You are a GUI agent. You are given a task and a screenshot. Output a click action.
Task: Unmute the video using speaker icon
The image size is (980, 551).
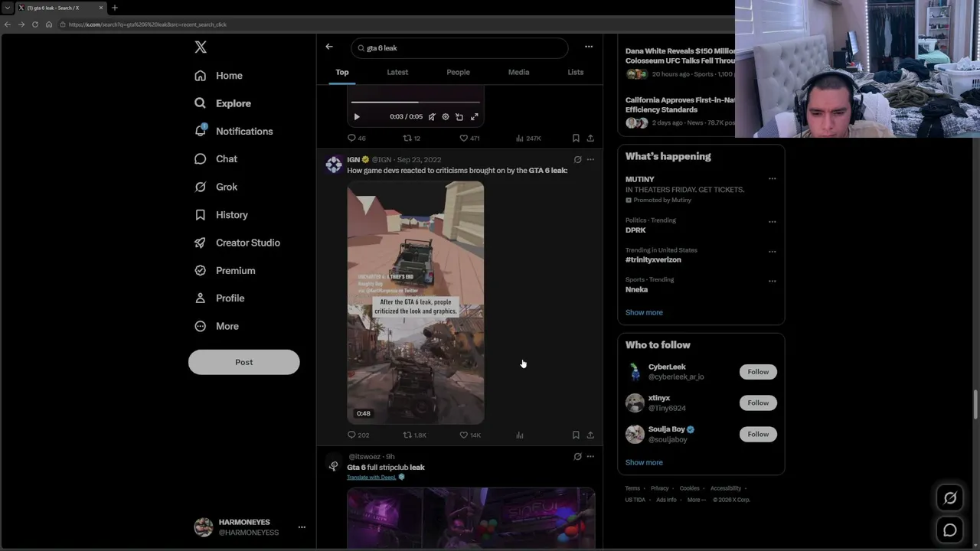coord(432,117)
